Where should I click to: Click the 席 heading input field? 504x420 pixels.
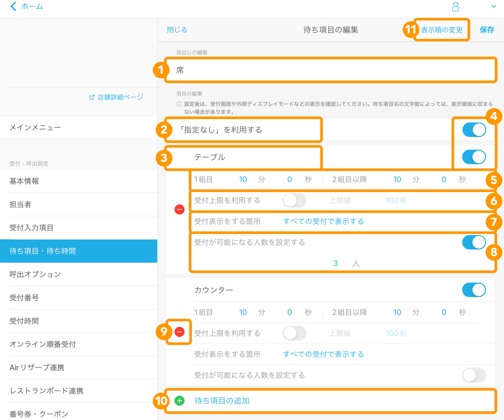tap(289, 70)
